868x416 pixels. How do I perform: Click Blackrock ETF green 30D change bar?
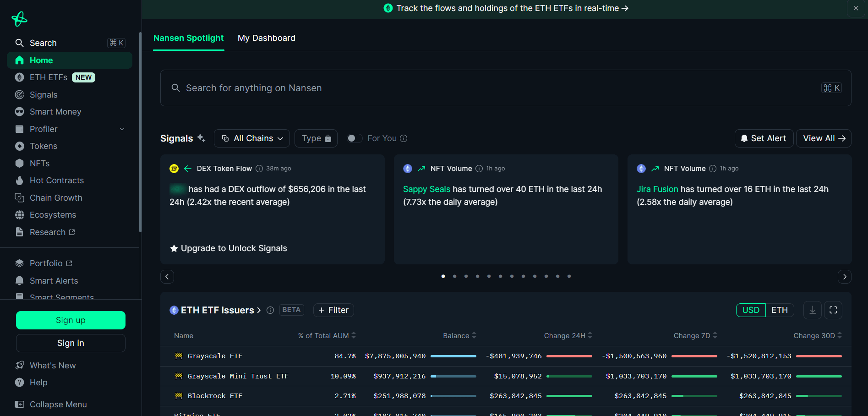point(819,396)
